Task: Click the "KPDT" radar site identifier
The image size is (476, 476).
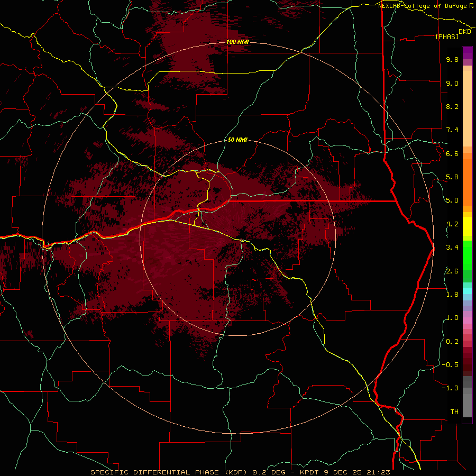Action: tap(309, 472)
